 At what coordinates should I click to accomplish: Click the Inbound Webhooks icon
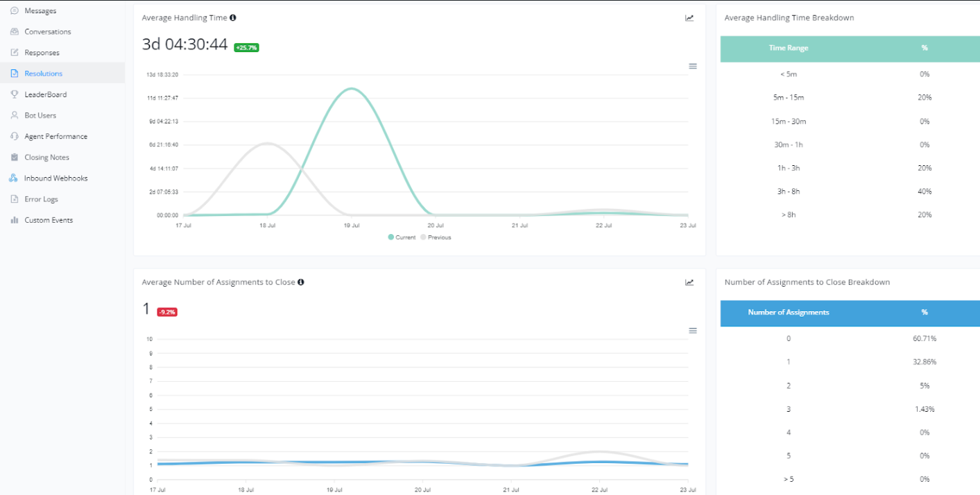14,178
